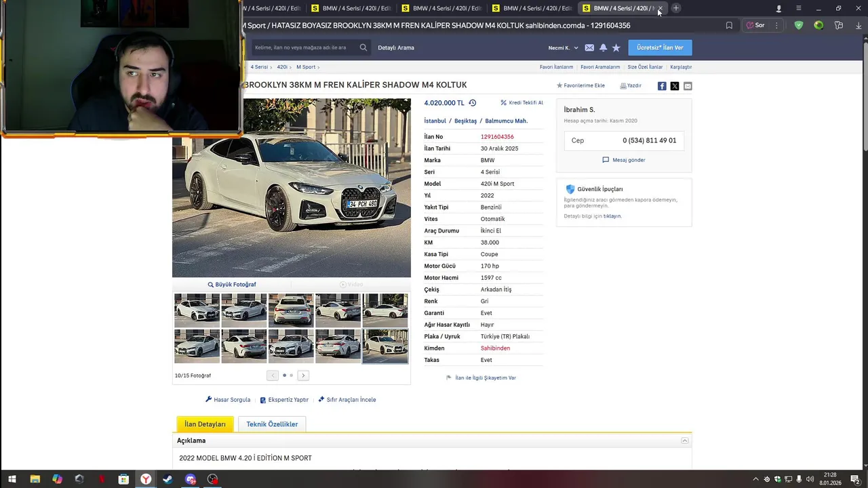Open Favori Aramalarım menu link
The width and height of the screenshot is (868, 488).
click(600, 67)
